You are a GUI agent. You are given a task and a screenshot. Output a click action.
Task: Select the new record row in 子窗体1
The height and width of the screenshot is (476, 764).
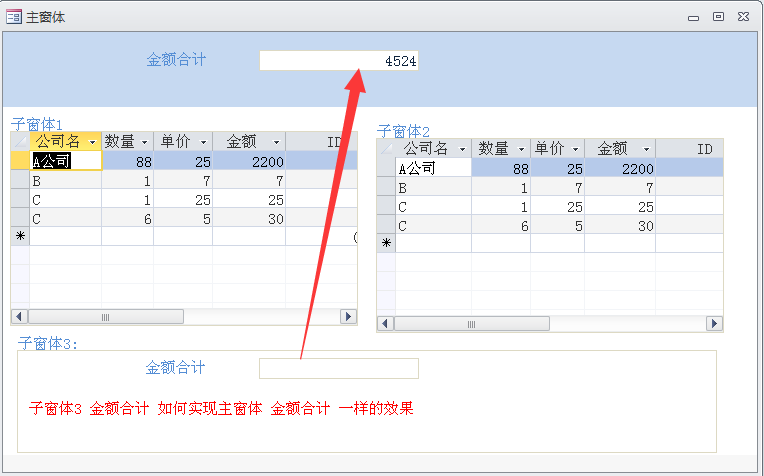coord(19,237)
